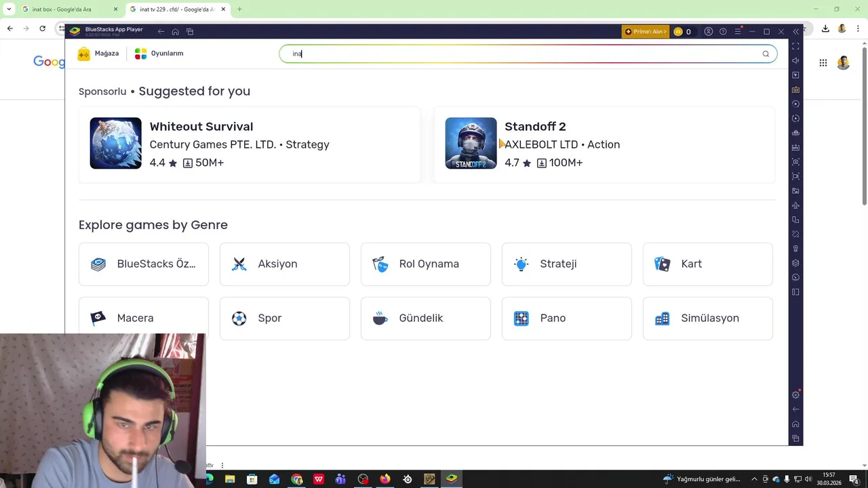
Task: Open BlueStacks multi-window tabs icon
Action: click(190, 32)
